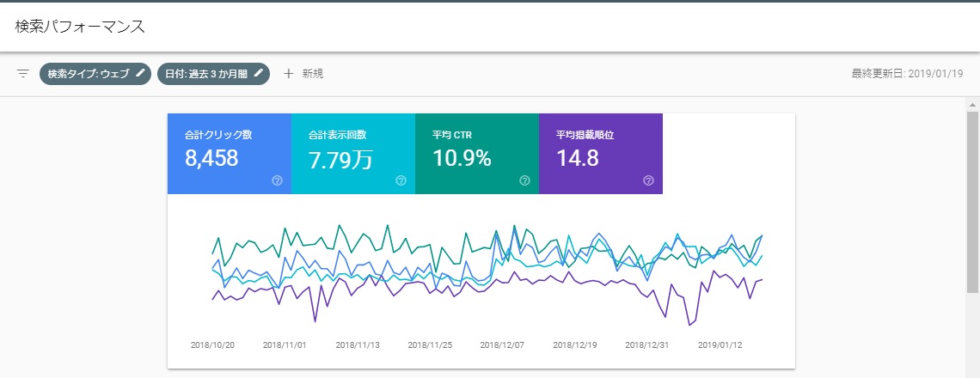Click the 2018/12/31 axis date label
980x378 pixels.
pos(646,344)
